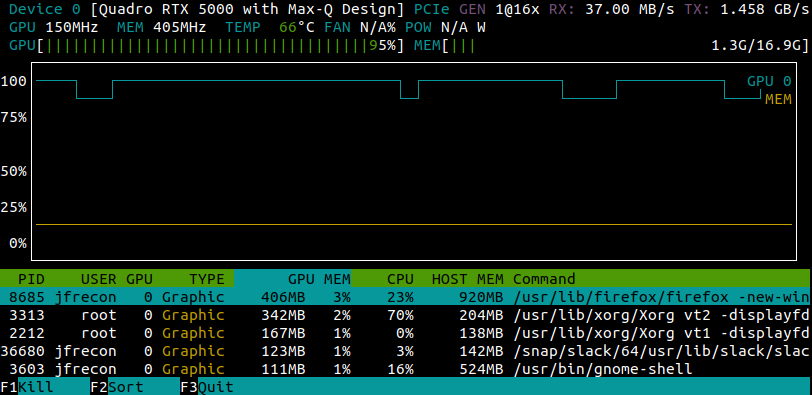Click the 524MB host memory value
Image resolution: width=812 pixels, height=395 pixels.
pyautogui.click(x=481, y=369)
